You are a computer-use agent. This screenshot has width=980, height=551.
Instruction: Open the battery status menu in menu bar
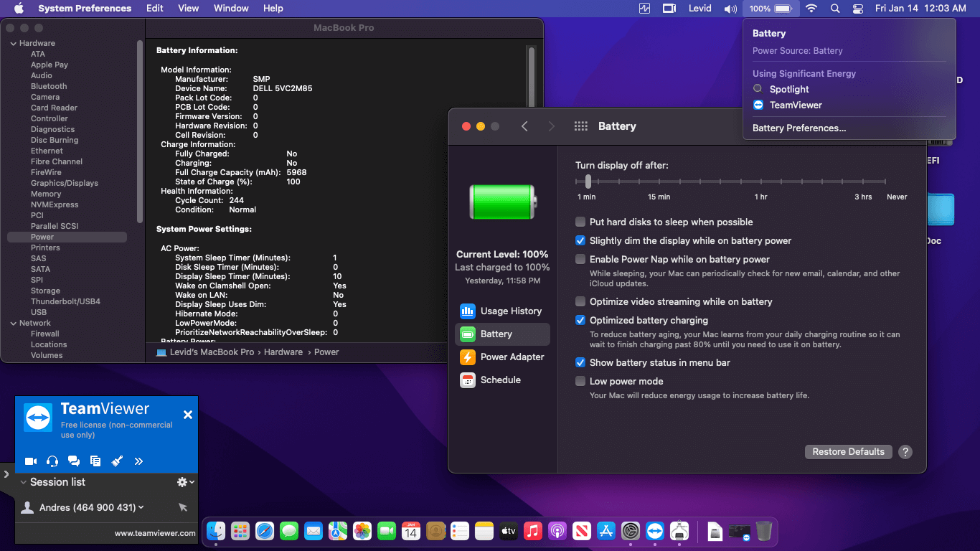pos(770,9)
